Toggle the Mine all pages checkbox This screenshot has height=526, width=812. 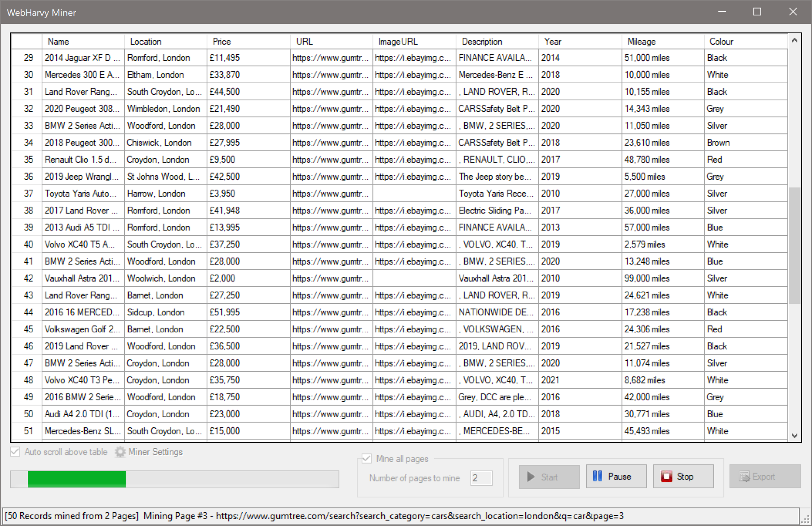pos(367,459)
